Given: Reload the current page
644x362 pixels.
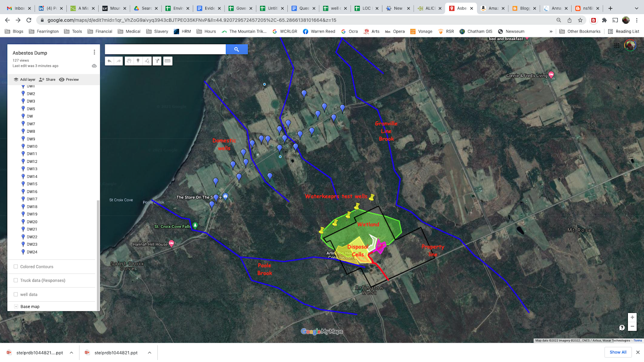Looking at the screenshot, I should 29,20.
